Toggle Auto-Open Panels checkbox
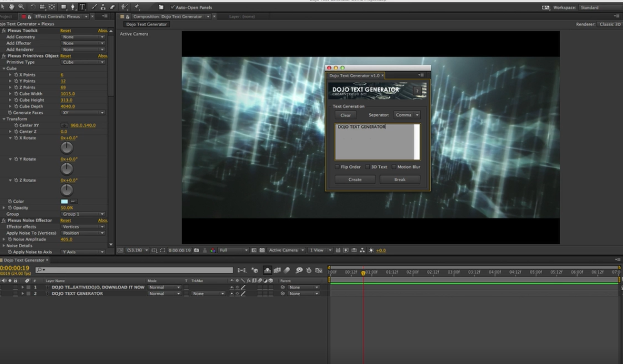The width and height of the screenshot is (623, 364). (x=173, y=7)
